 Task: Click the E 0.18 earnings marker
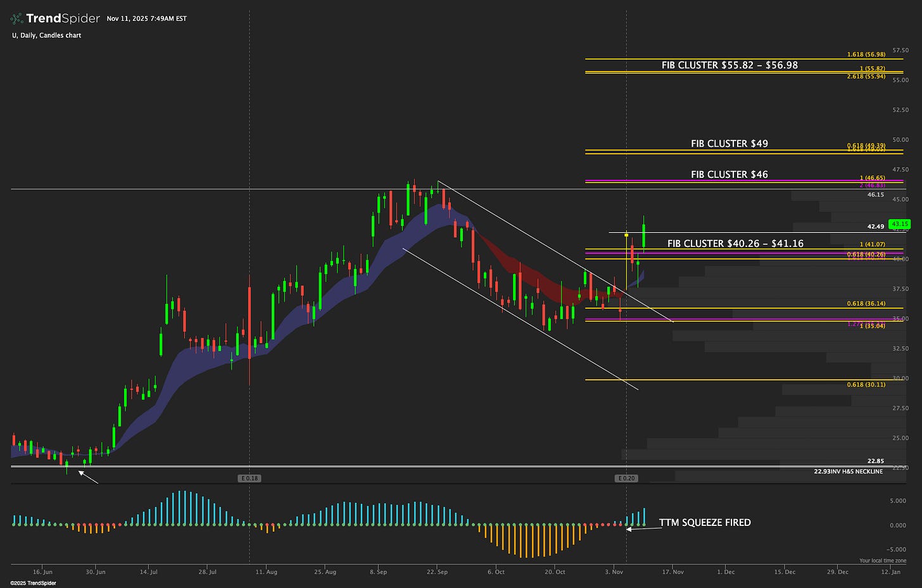pyautogui.click(x=249, y=479)
